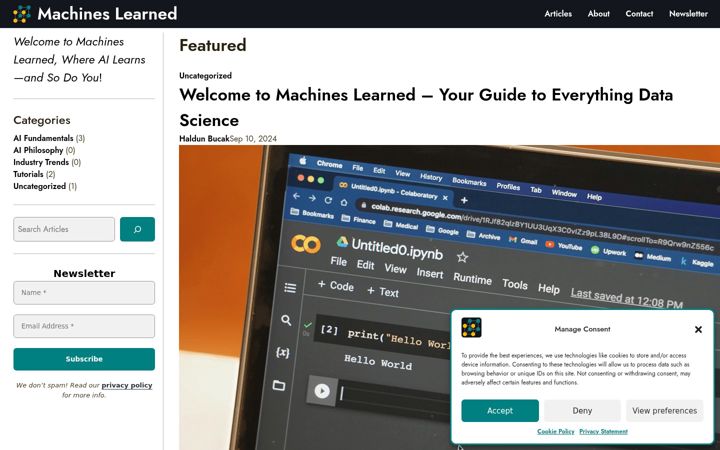Click the Newsletter heading in sidebar

pos(84,274)
